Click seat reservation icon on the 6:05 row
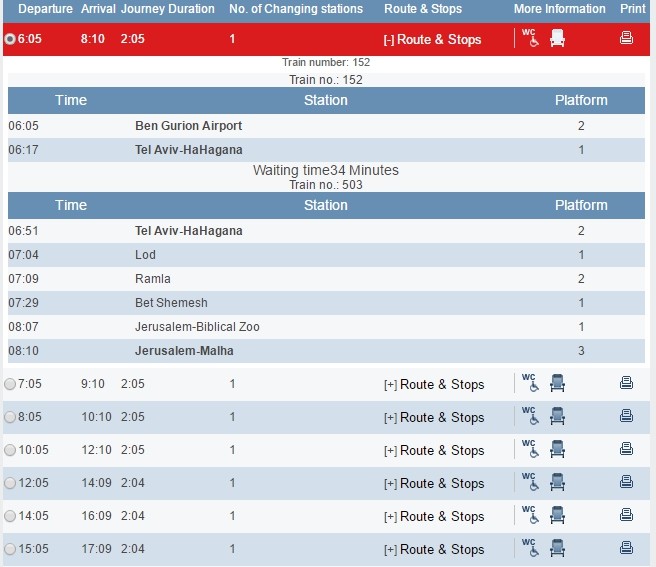 click(557, 39)
